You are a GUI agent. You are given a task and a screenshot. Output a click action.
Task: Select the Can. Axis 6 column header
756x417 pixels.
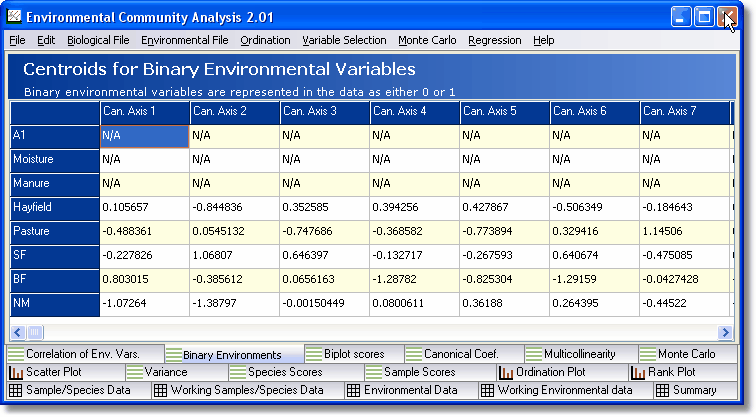(x=595, y=112)
